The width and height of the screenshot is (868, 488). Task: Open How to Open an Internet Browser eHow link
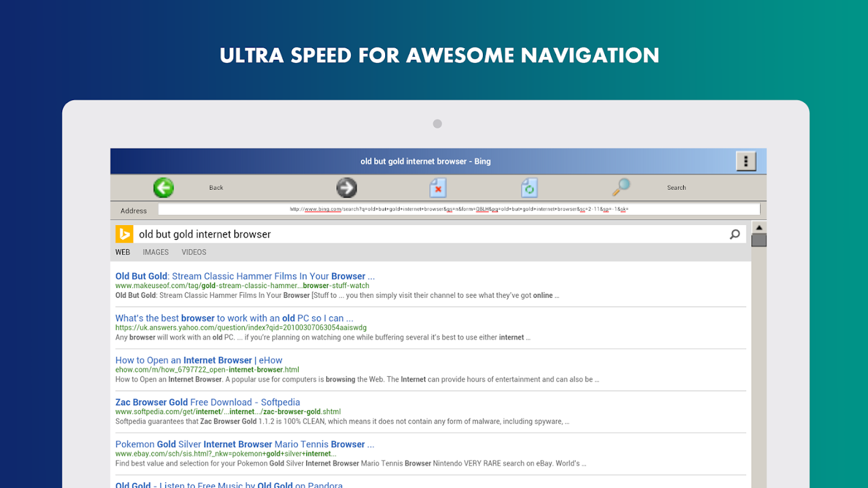[198, 360]
